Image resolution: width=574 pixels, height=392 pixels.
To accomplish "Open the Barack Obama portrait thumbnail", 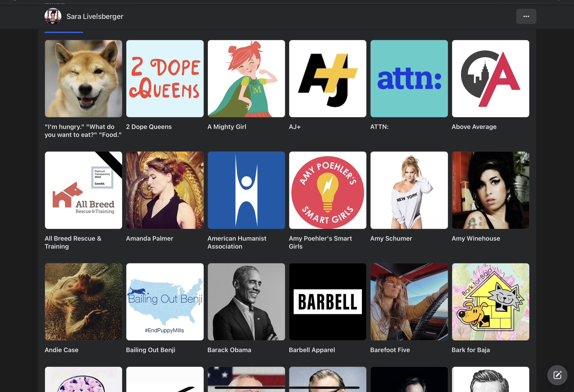I will pyautogui.click(x=246, y=302).
